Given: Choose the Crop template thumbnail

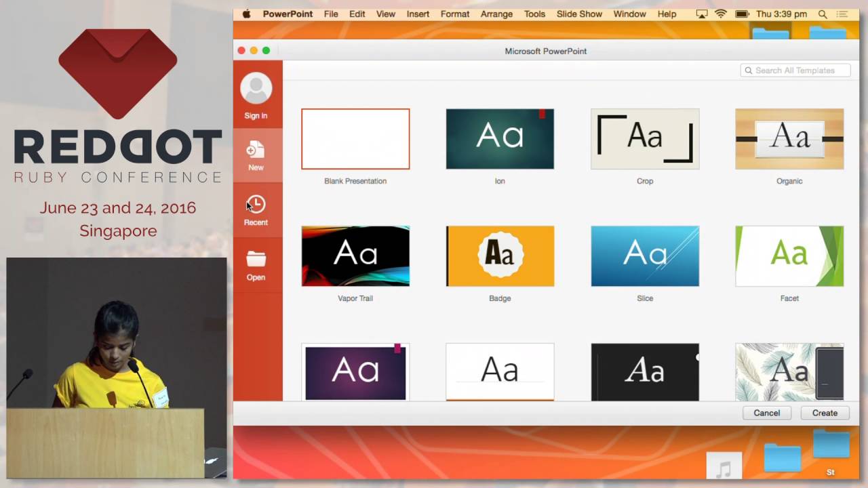Looking at the screenshot, I should (645, 139).
